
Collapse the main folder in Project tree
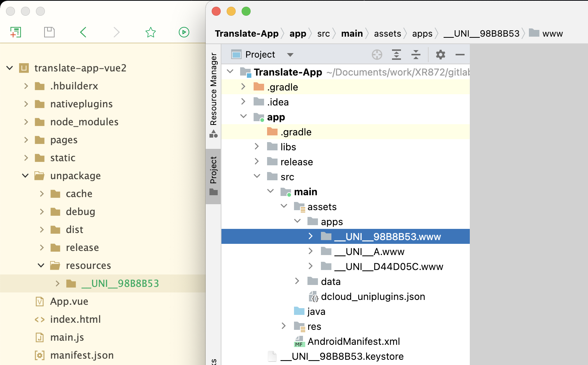(x=270, y=191)
